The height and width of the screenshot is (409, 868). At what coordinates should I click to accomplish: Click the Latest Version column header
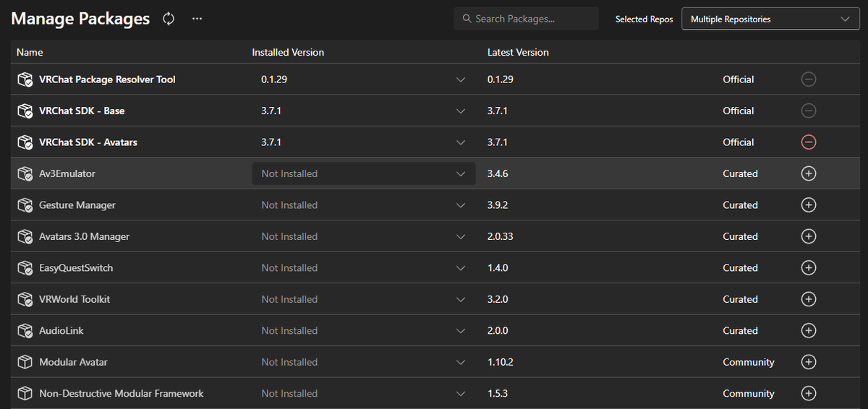[518, 53]
